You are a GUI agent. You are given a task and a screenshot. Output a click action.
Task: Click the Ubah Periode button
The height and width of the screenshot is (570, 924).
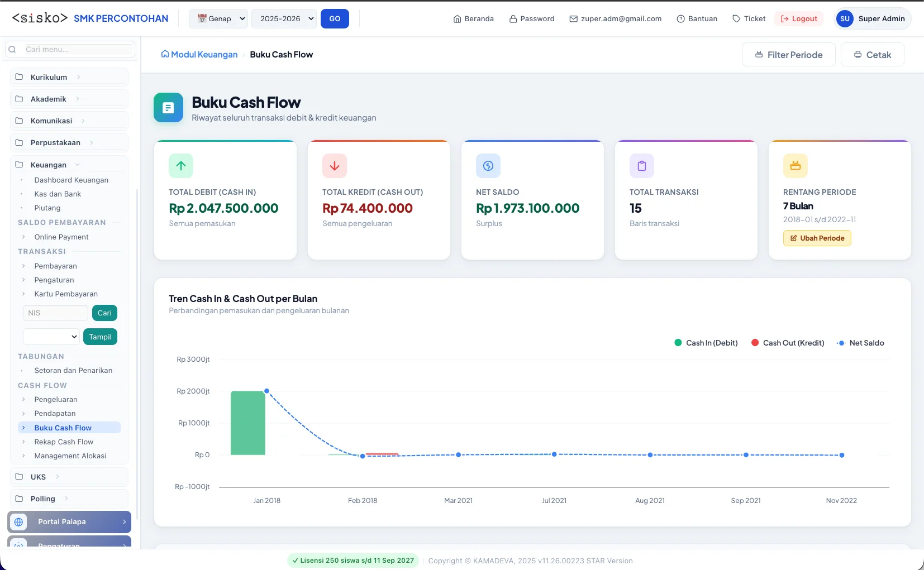817,238
